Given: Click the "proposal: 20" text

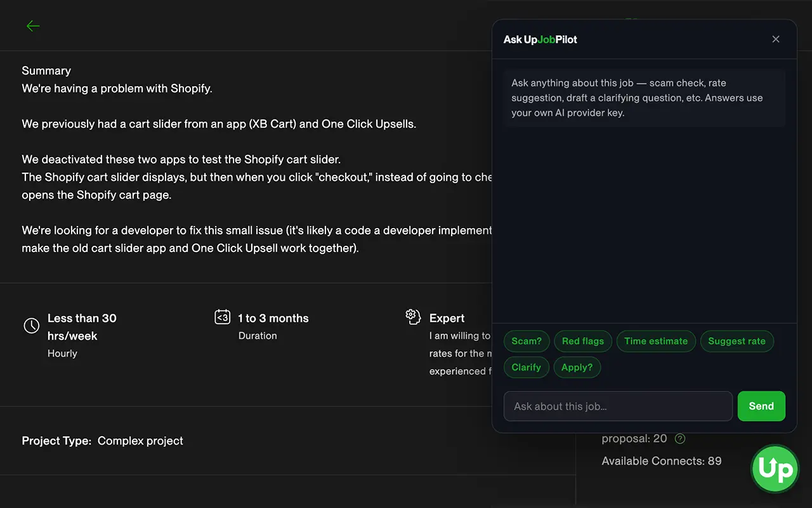Looking at the screenshot, I should [x=634, y=439].
